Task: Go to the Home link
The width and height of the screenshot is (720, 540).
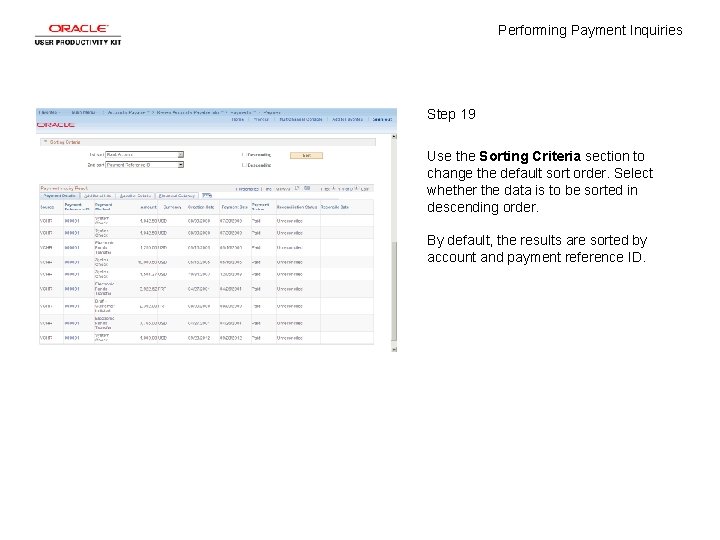Action: pos(237,119)
